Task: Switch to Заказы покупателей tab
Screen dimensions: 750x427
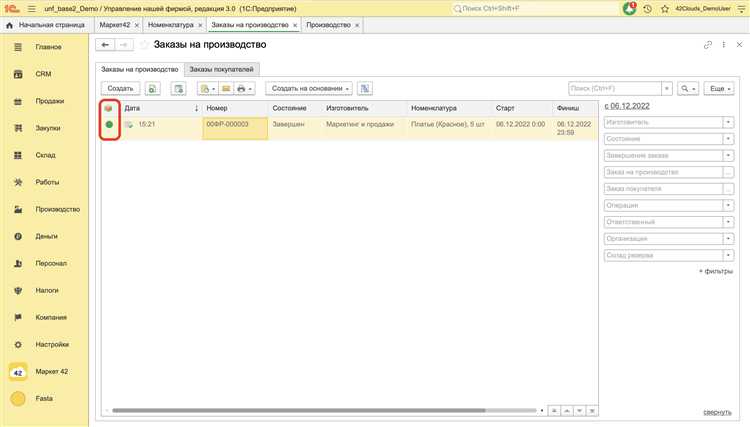Action: (223, 69)
